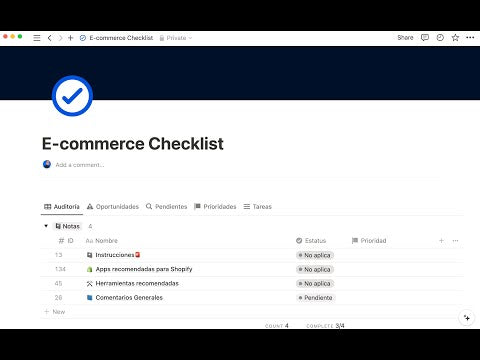Go forward with the right arrow
480x360 pixels.
pyautogui.click(x=60, y=38)
